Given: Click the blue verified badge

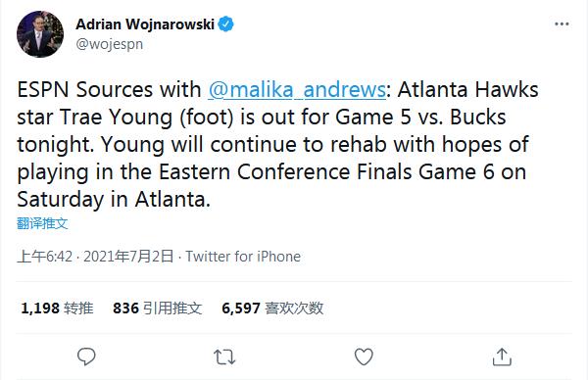Looking at the screenshot, I should point(225,24).
